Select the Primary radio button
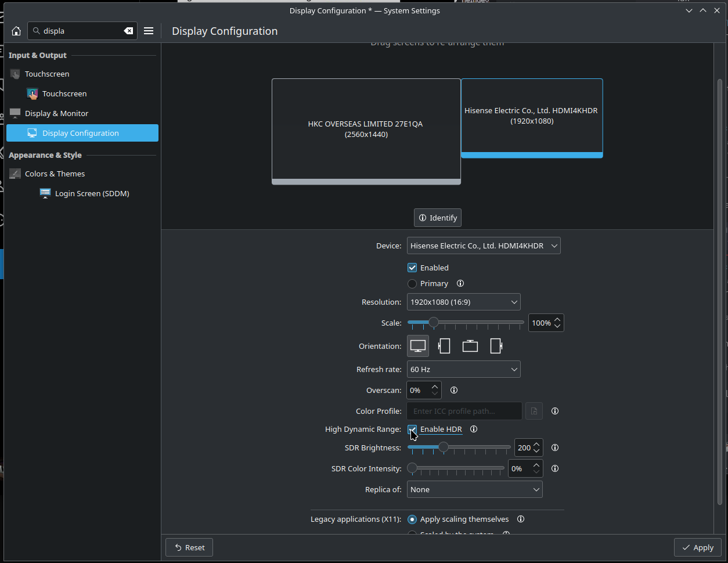The width and height of the screenshot is (728, 563). (412, 284)
